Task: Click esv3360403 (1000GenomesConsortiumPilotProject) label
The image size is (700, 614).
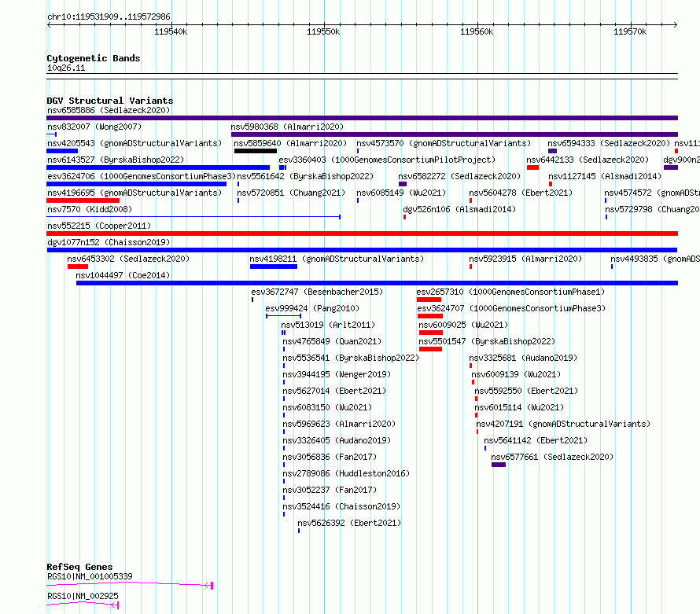Action: (387, 160)
